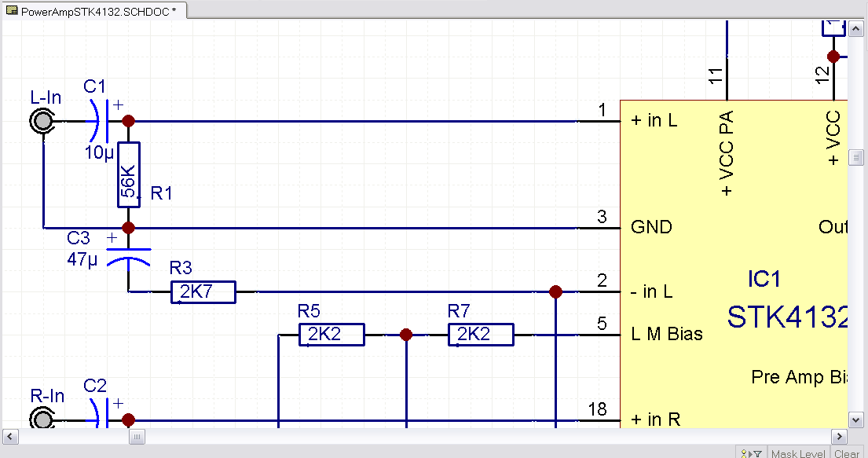
Task: Click the STK4132 part name text
Action: 787,317
